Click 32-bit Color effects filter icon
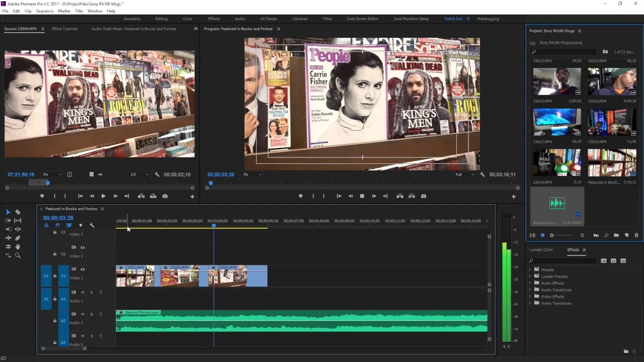Viewport: 644px width, 362px height. pyautogui.click(x=613, y=260)
